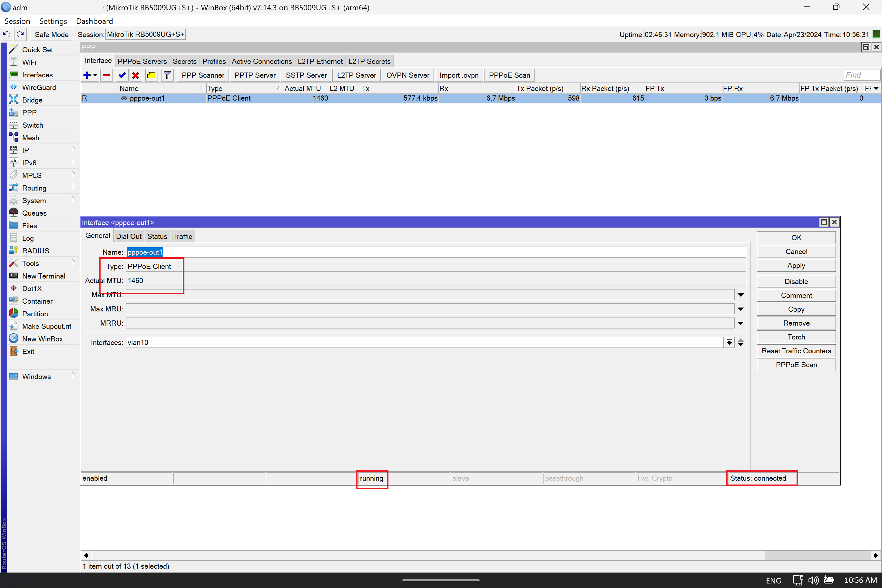Viewport: 882px width, 588px height.
Task: Expand the MPLS submenu
Action: [x=73, y=174]
